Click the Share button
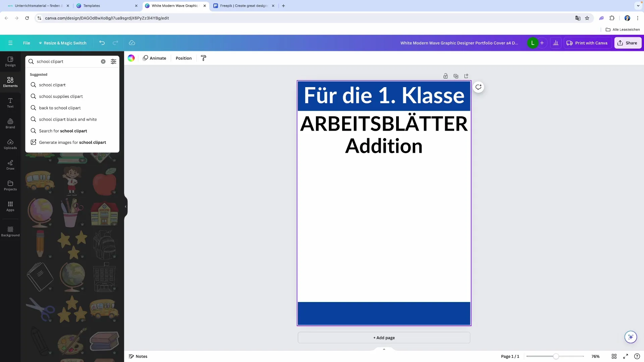The width and height of the screenshot is (644, 362). click(628, 43)
